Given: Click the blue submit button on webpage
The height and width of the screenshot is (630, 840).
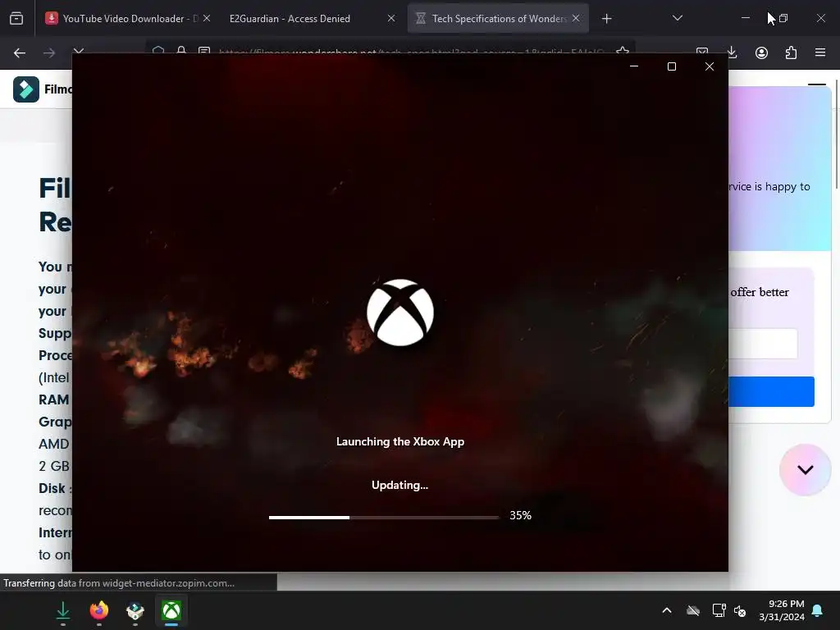Looking at the screenshot, I should click(x=771, y=391).
